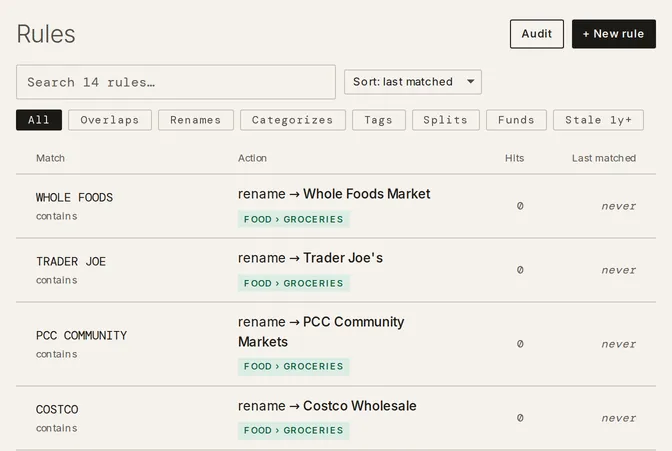Image resolution: width=672 pixels, height=451 pixels.
Task: Click FOOD › GROCERIES tag on Costco row
Action: tap(294, 430)
